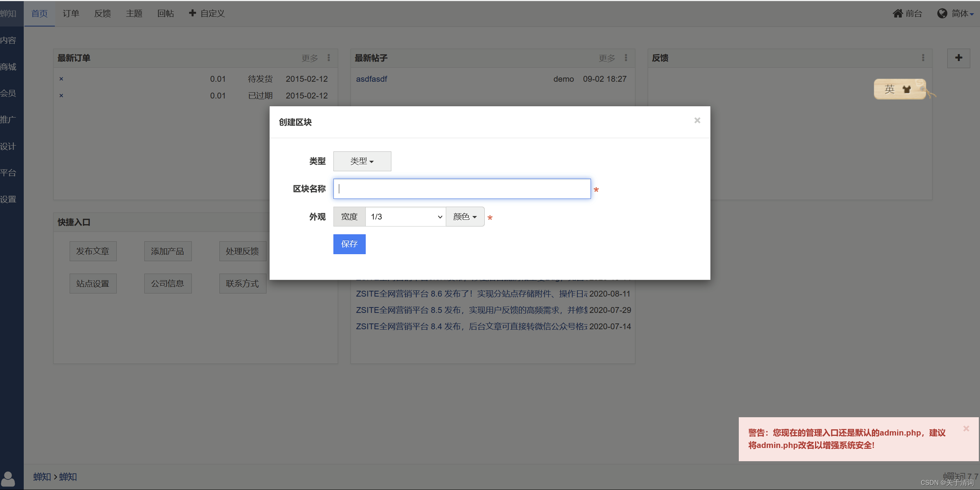The width and height of the screenshot is (980, 490).
Task: Open the 颜色 color dropdown
Action: [465, 217]
